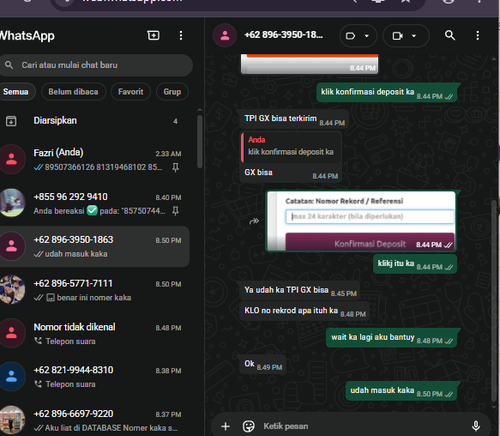Click the 'klikj itu ka' message
This screenshot has height=436, width=500.
(415, 264)
